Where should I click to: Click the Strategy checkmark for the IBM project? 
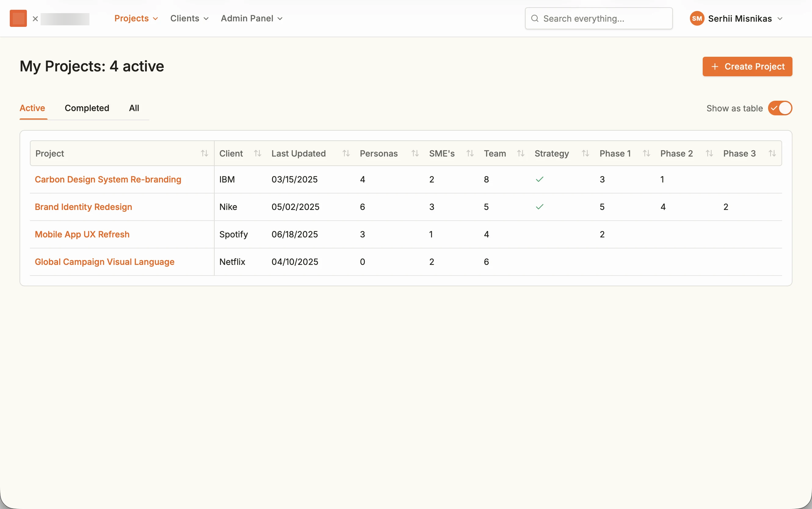pos(540,179)
